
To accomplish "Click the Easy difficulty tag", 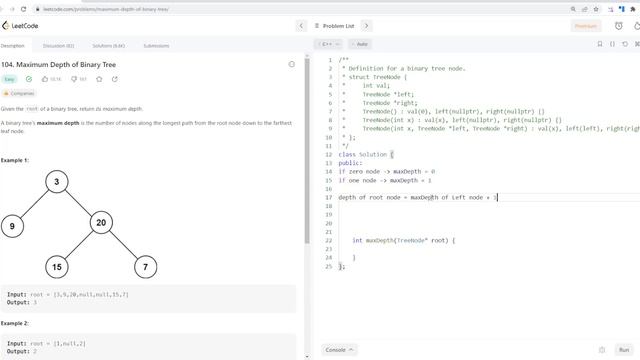I will (9, 79).
